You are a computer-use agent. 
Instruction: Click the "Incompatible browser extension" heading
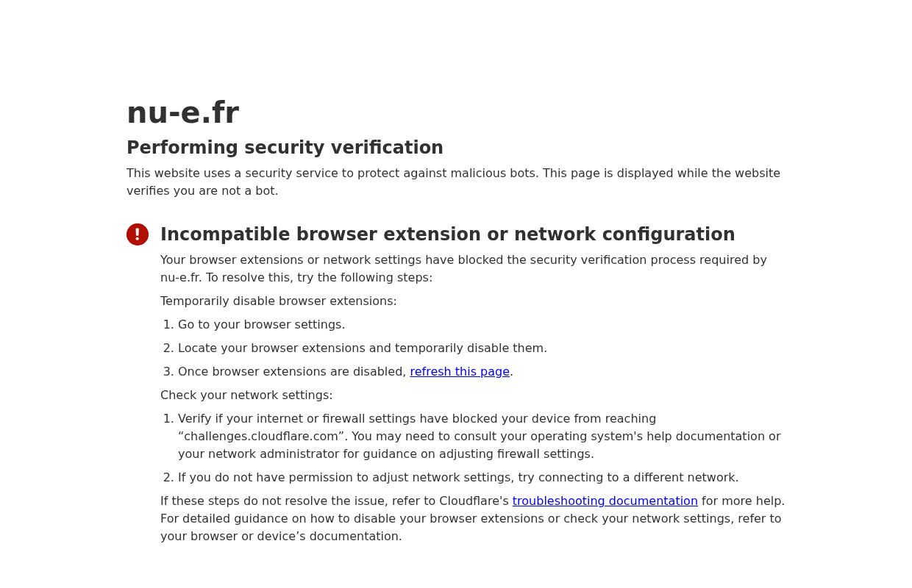click(447, 234)
